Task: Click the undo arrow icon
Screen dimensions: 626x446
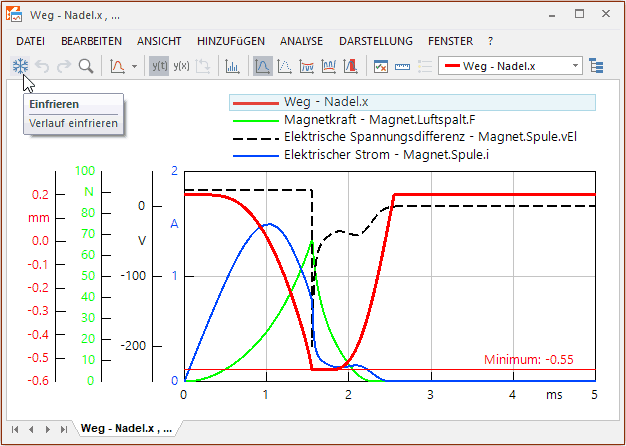Action: point(42,67)
